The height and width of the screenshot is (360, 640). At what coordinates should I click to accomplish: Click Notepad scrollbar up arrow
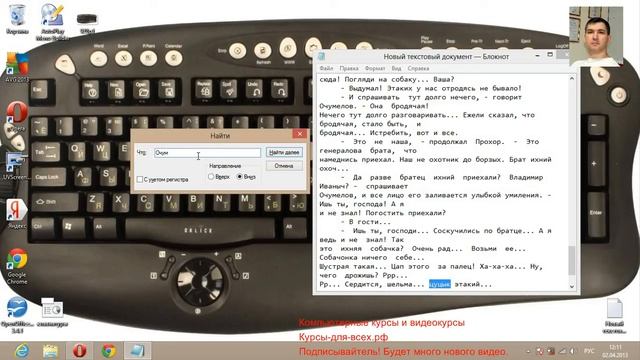click(571, 79)
